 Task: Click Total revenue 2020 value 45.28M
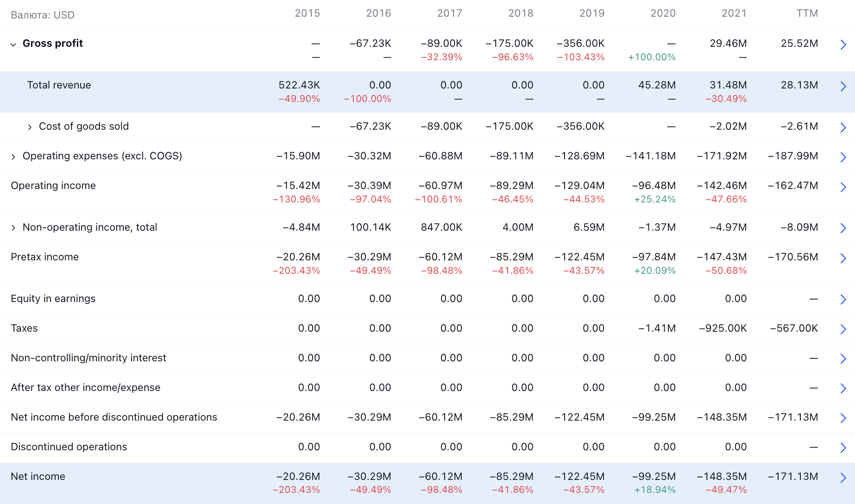click(x=657, y=85)
